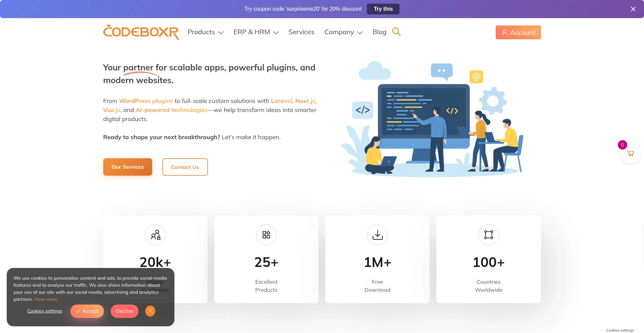Click the Free Download arrow icon
Screen dimensions: 644x333
coord(377,235)
